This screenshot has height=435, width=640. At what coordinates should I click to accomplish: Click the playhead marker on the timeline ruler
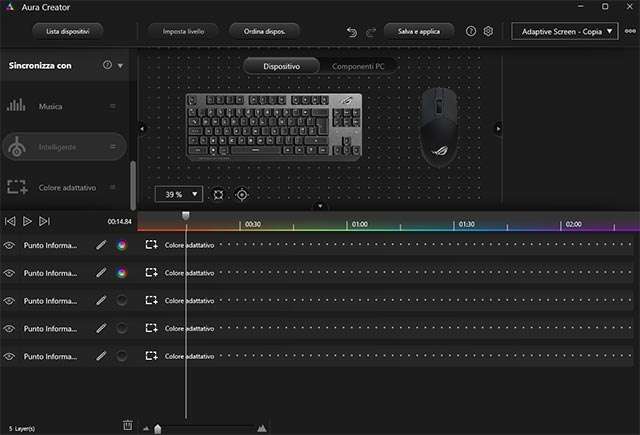(x=186, y=215)
